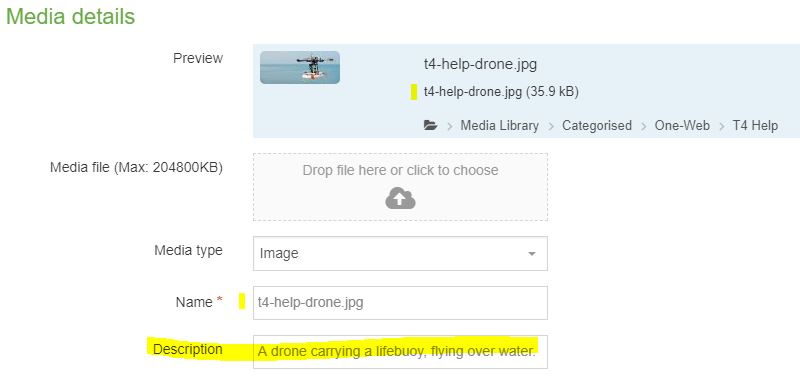Viewport: 800px width, 381px height.
Task: Click the Categorised breadcrumb link
Action: tap(597, 125)
